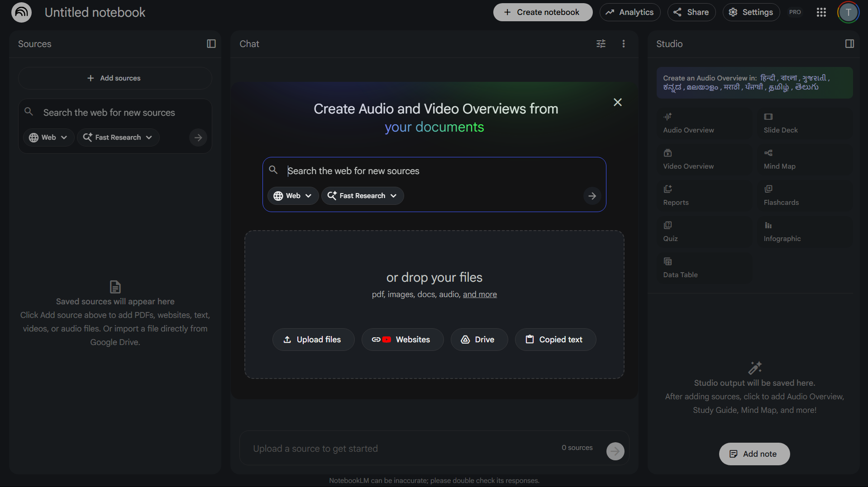The height and width of the screenshot is (487, 868).
Task: Submit the sidebar web search arrow
Action: pyautogui.click(x=198, y=137)
